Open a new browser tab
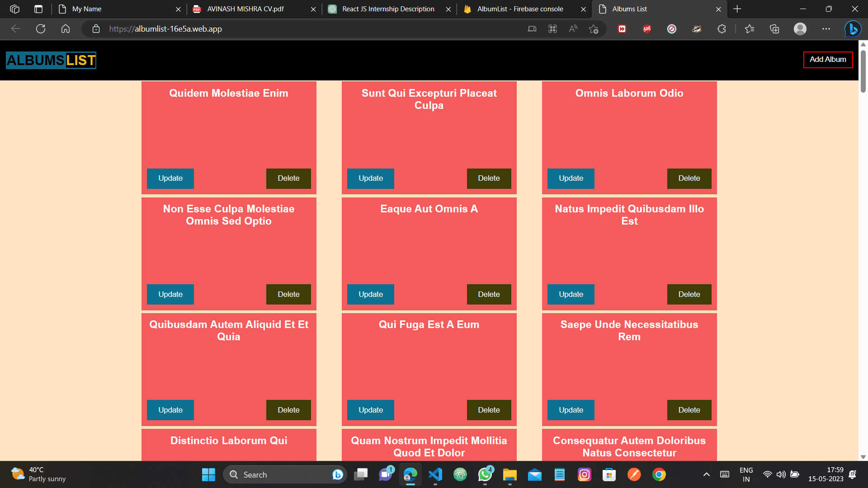Image resolution: width=868 pixels, height=488 pixels. point(737,9)
